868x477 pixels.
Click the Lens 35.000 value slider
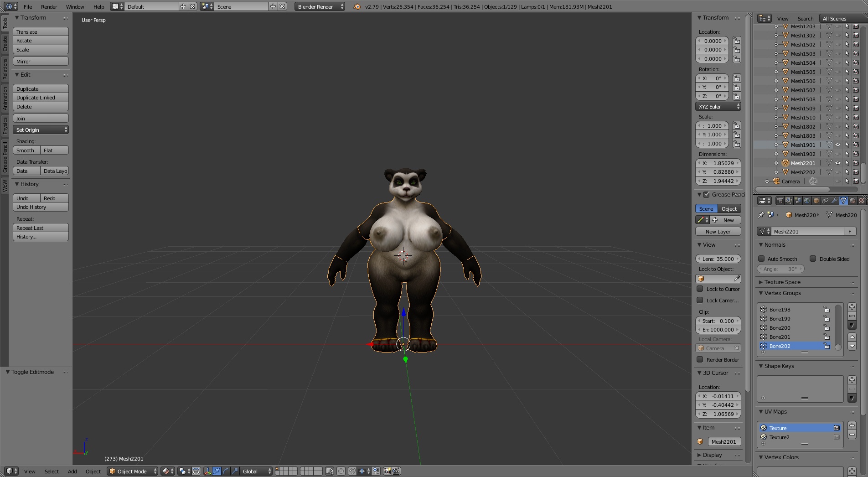[x=718, y=259]
